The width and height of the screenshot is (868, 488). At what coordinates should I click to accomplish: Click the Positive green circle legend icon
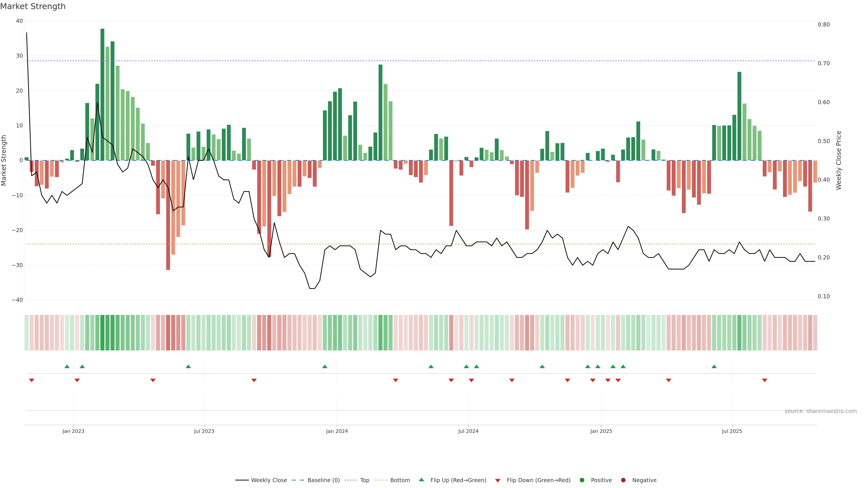[x=582, y=480]
